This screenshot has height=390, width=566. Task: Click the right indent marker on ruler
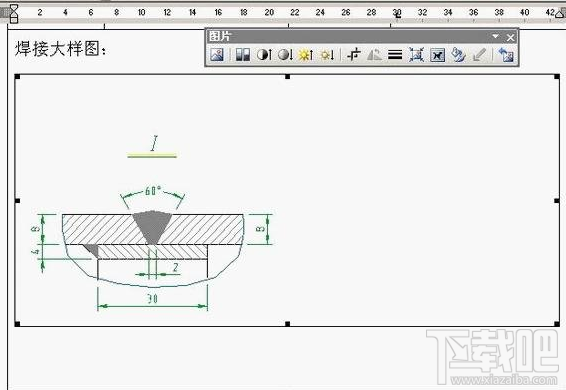tap(561, 14)
